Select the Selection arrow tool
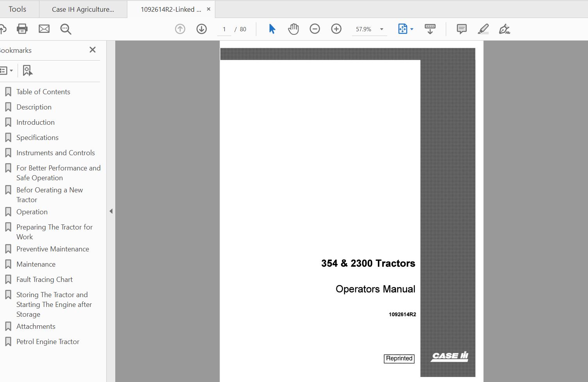Image resolution: width=588 pixels, height=382 pixels. (x=272, y=29)
